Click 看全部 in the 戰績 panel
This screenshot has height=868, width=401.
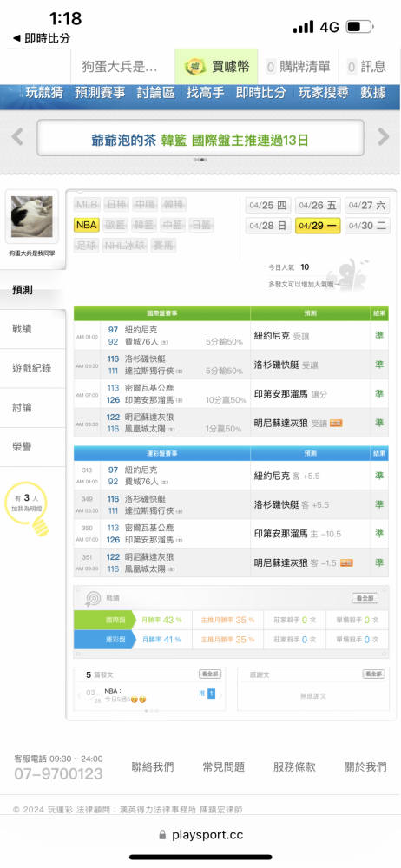(x=365, y=598)
